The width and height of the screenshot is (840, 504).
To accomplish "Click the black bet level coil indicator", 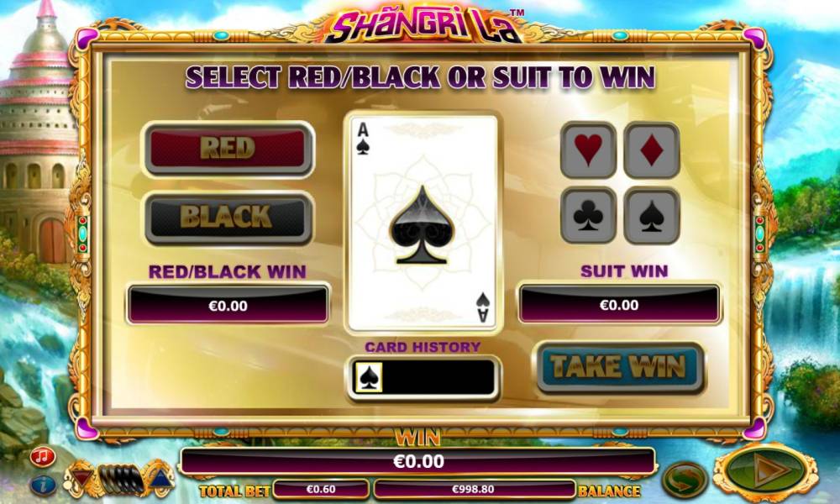I will point(121,478).
